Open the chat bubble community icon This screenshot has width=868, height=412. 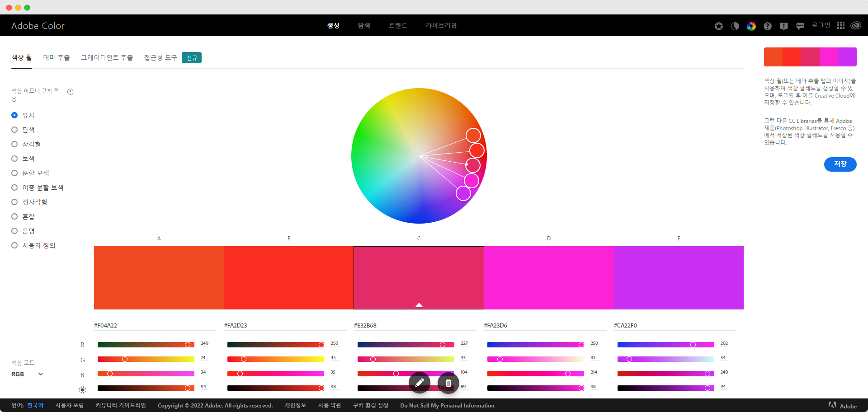(x=800, y=26)
